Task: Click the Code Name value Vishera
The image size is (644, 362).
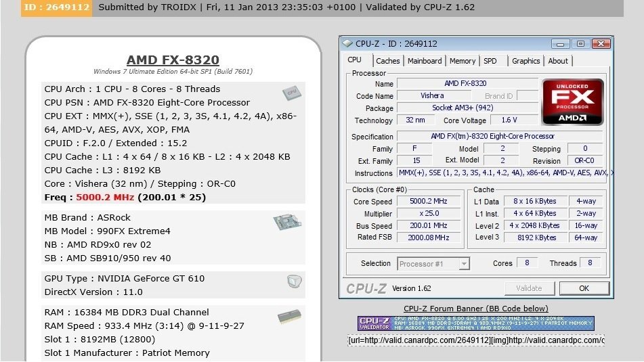Action: pyautogui.click(x=433, y=95)
